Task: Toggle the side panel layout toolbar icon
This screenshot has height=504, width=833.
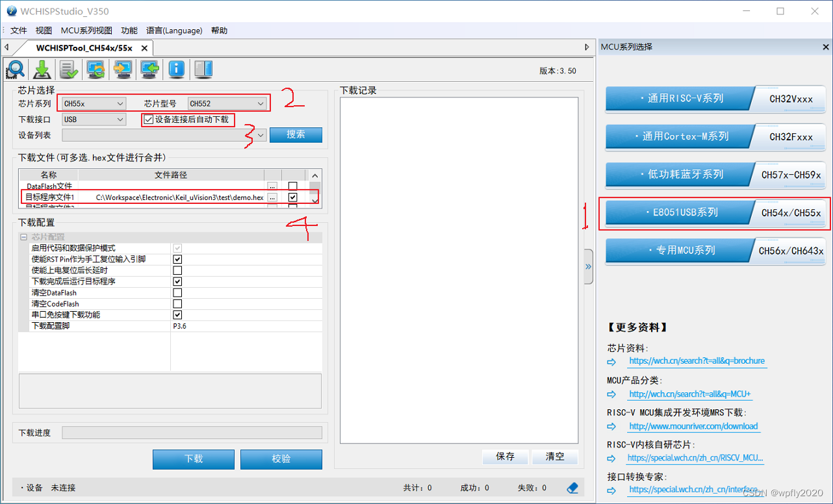Action: pos(203,69)
